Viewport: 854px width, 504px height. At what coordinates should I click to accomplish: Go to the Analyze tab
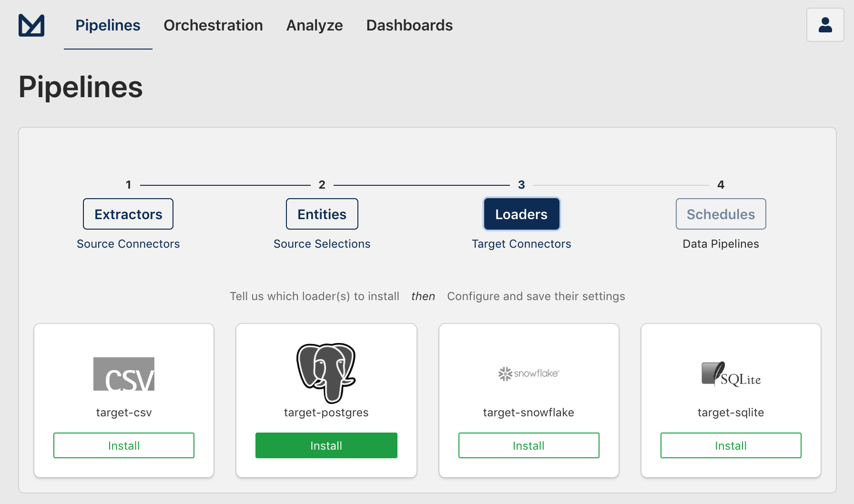[315, 25]
